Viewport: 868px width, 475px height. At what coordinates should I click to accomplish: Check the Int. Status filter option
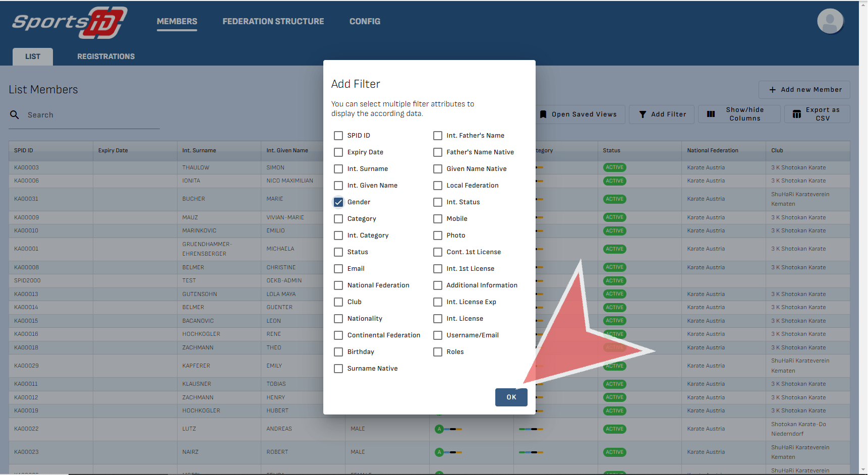pyautogui.click(x=438, y=202)
